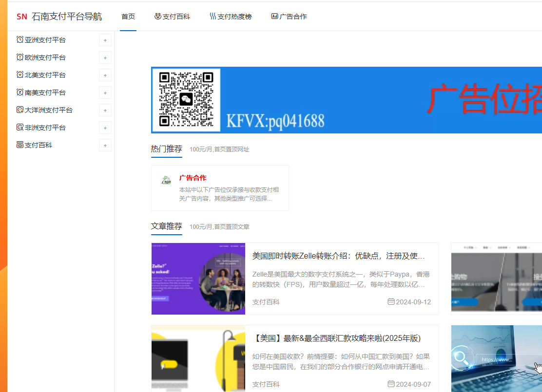Click the 100元/月,首页置顶网址 note
Screen dimensions: 542x392
tap(219, 149)
